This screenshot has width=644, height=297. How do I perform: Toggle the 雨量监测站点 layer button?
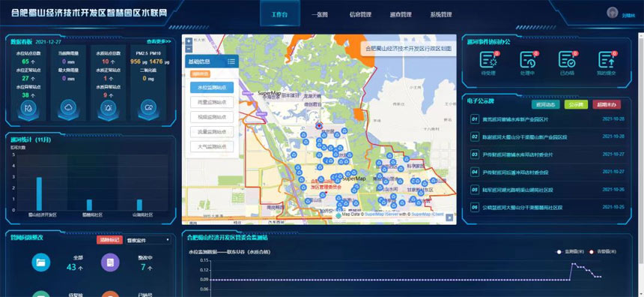[x=212, y=102]
